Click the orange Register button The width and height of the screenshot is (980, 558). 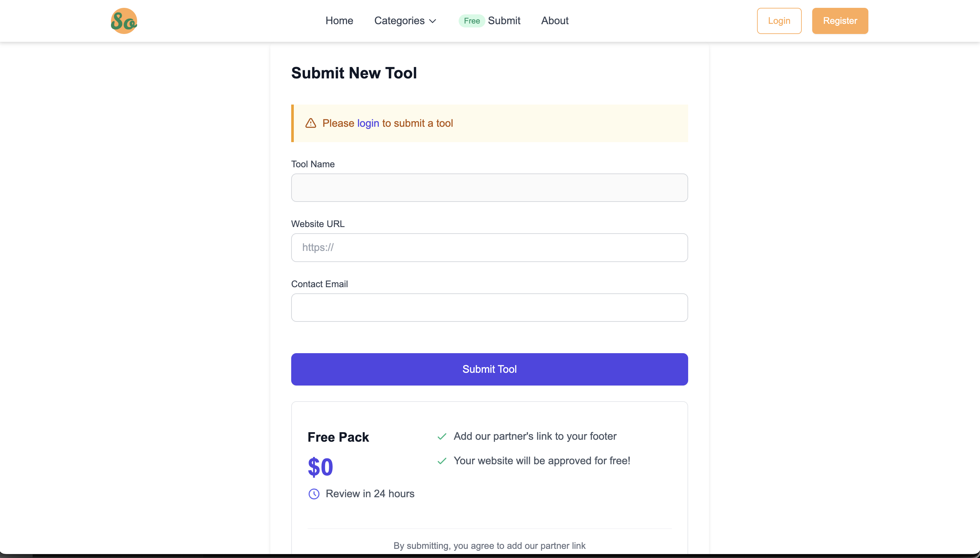pos(840,21)
